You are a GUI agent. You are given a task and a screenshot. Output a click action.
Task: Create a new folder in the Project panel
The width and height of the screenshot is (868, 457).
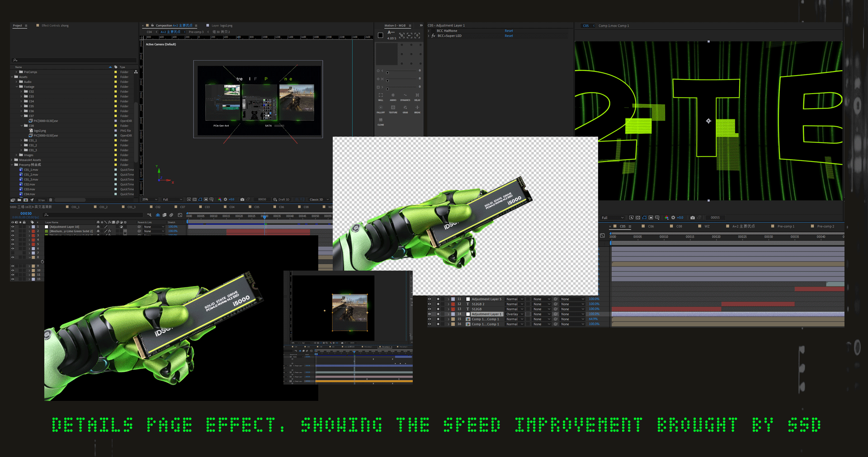19,200
